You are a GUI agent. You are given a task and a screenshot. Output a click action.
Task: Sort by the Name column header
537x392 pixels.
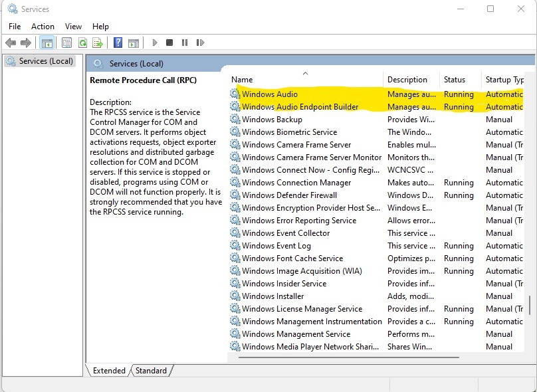[306, 80]
